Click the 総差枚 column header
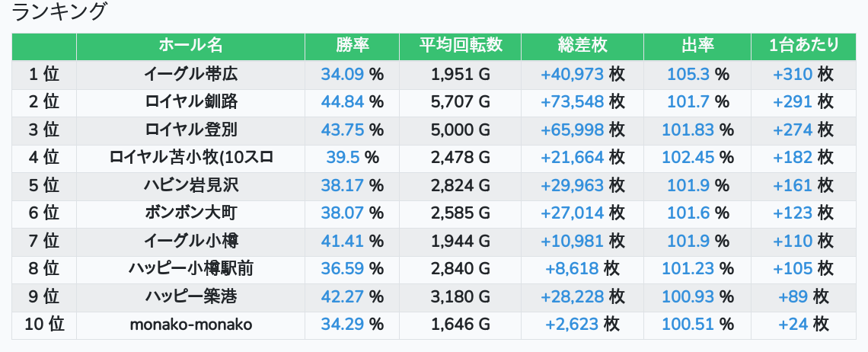This screenshot has width=868, height=352. [582, 46]
